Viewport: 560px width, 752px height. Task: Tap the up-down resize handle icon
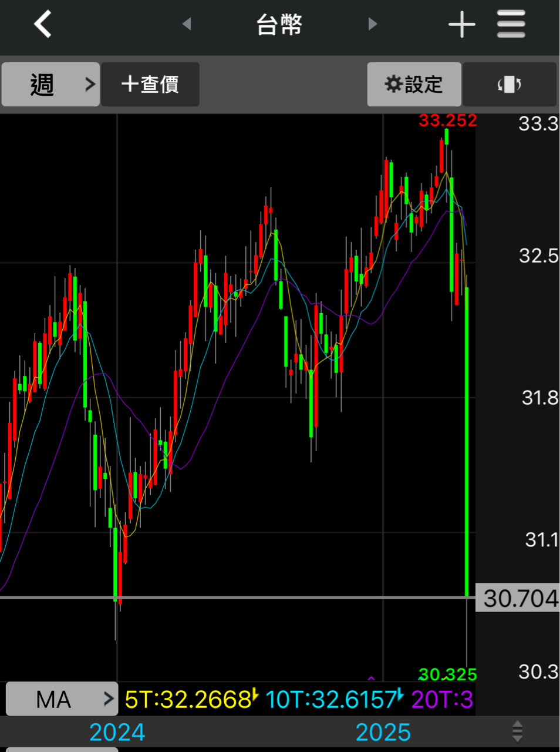[x=517, y=731]
